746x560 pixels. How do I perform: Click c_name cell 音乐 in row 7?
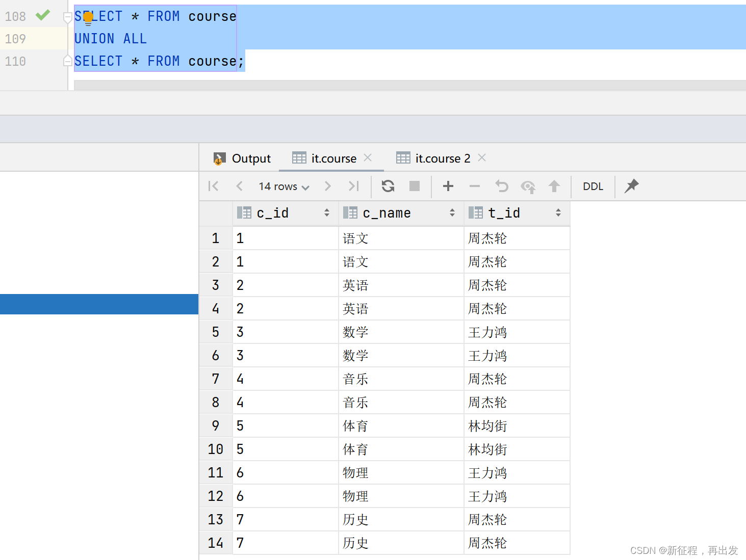401,379
